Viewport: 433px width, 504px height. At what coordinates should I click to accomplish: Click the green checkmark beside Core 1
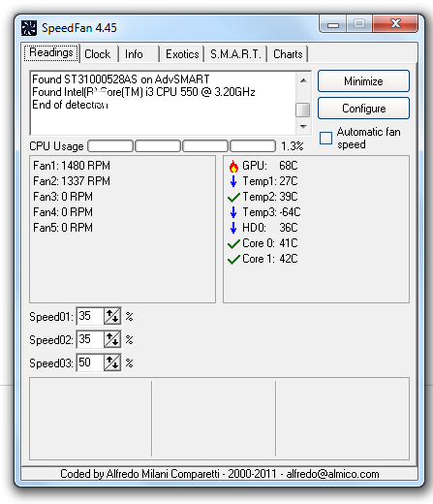(233, 260)
